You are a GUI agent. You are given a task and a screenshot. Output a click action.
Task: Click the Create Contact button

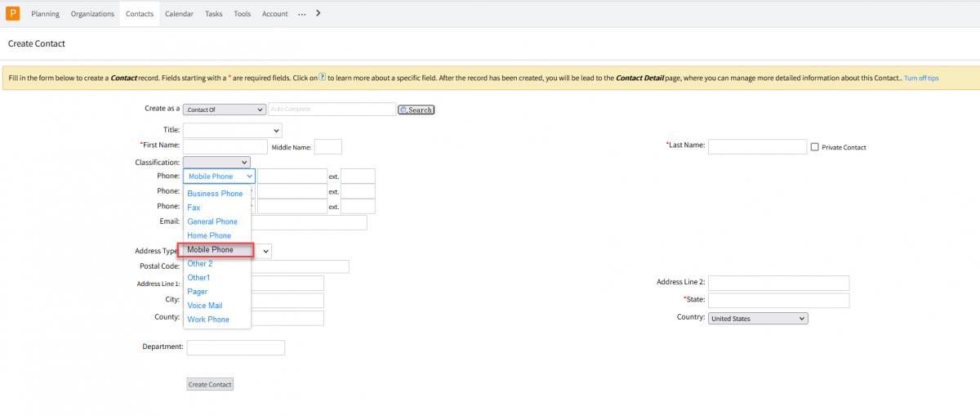[210, 384]
